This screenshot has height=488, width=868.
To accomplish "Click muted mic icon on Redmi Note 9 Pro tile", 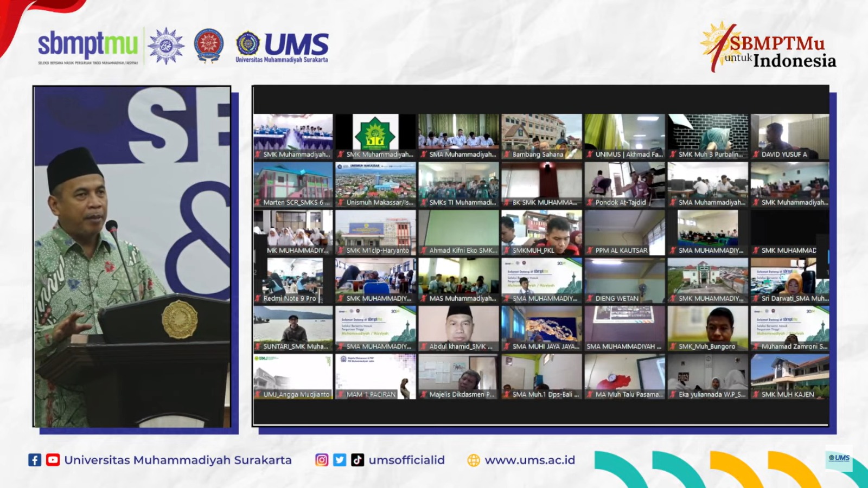I will (x=258, y=298).
